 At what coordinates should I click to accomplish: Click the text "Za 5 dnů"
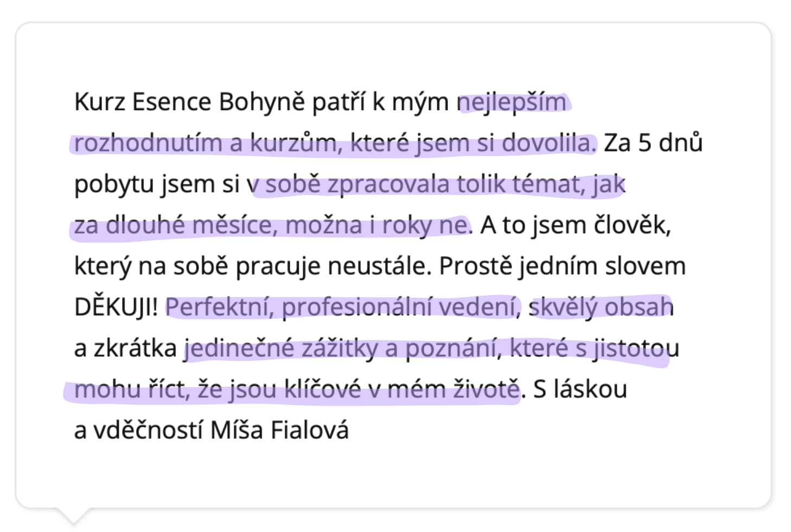point(653,143)
